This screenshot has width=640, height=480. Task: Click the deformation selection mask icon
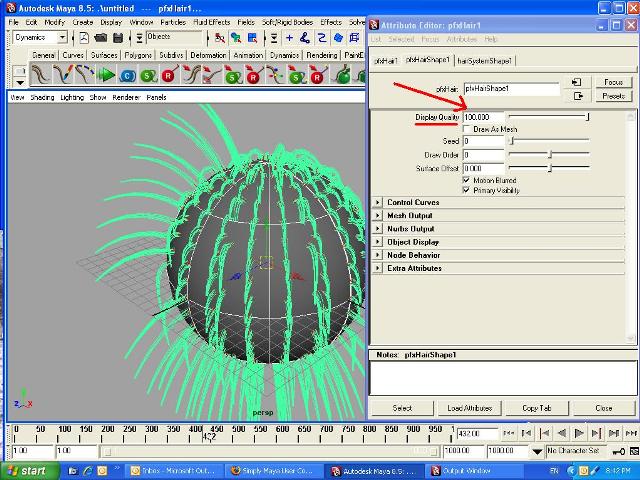pos(354,38)
